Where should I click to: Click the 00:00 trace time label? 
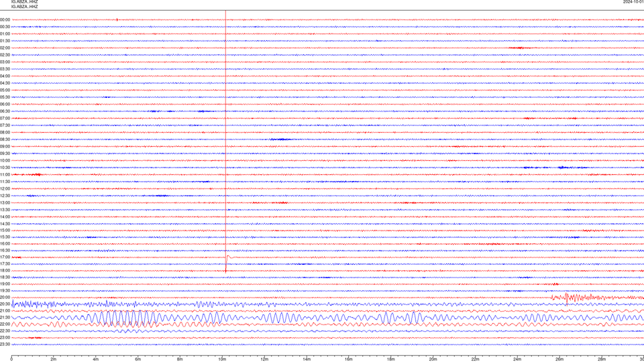pos(5,19)
